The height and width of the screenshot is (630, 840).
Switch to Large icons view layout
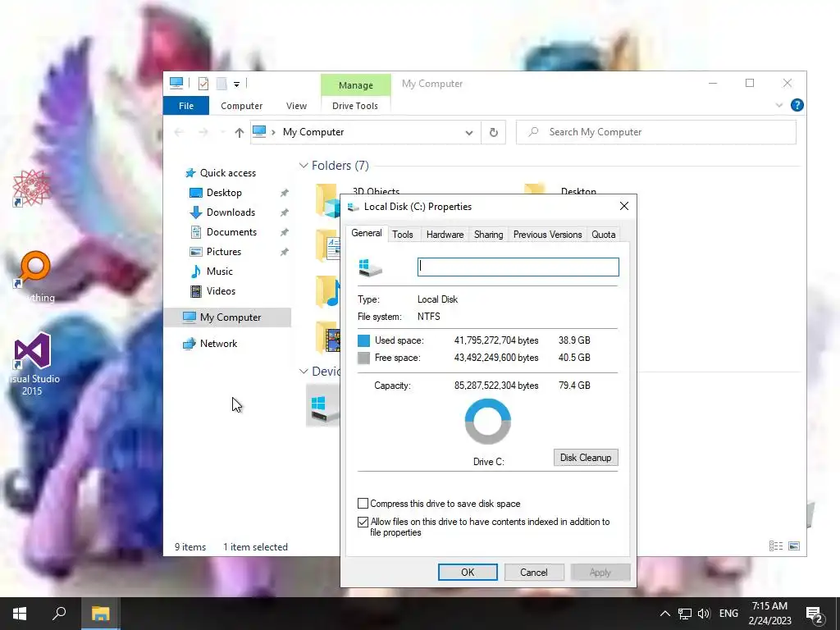point(794,546)
